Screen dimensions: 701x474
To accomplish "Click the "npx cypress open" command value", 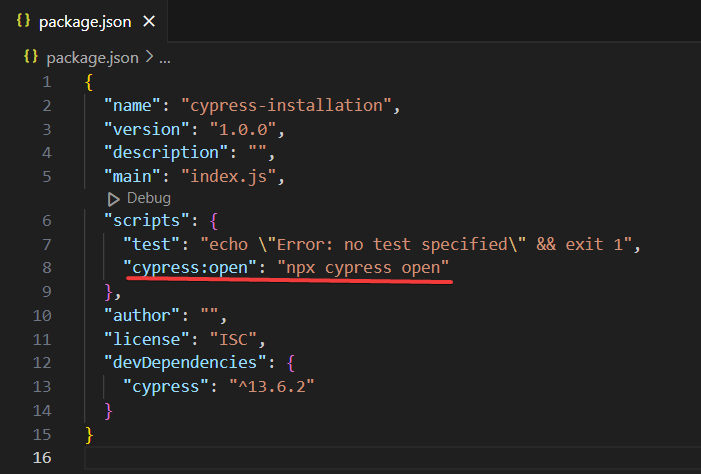I will tap(365, 269).
